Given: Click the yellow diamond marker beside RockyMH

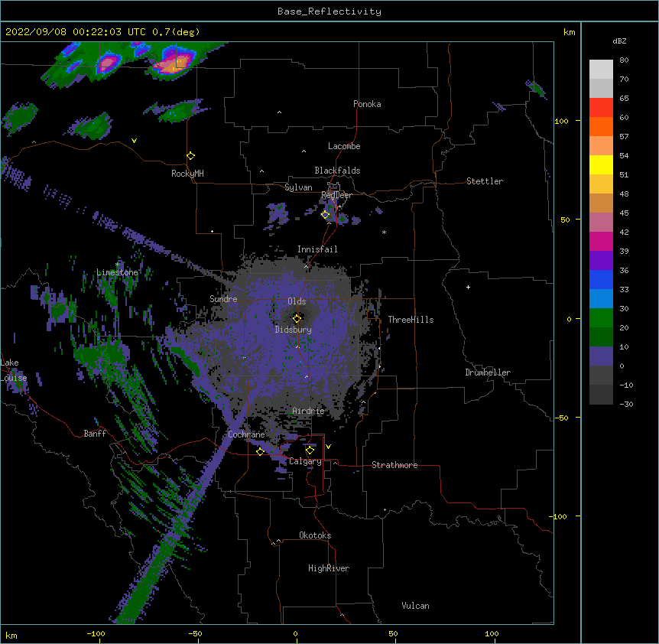Looking at the screenshot, I should (x=190, y=156).
